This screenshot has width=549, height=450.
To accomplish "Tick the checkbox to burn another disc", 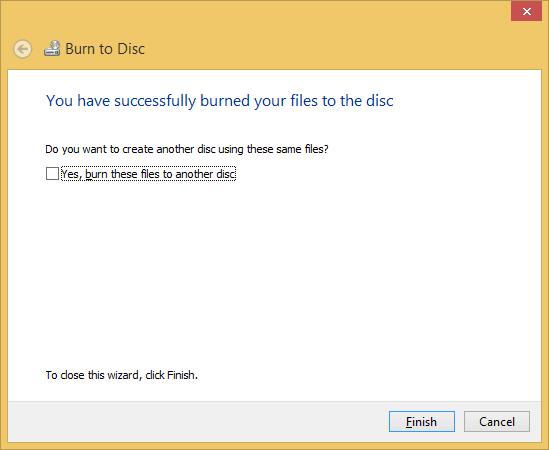I will pyautogui.click(x=52, y=174).
